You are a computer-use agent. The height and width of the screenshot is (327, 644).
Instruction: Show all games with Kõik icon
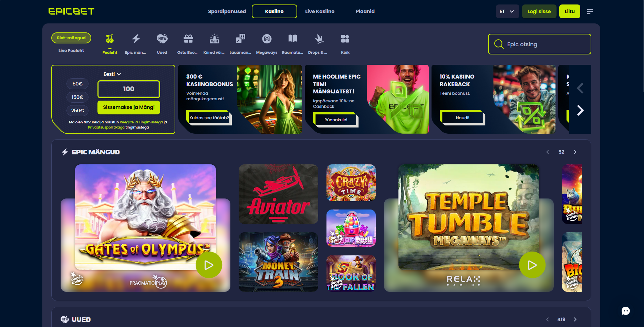coord(345,39)
